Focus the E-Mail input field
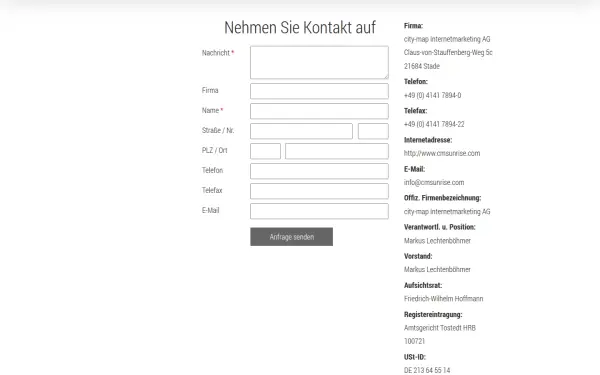Screen dimensions: 600x375 319,211
